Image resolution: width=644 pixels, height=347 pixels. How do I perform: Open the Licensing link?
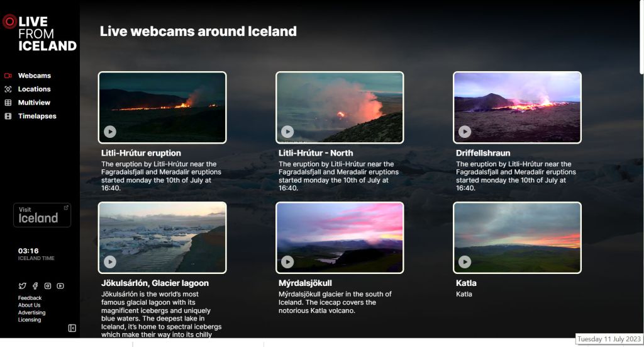[29, 320]
